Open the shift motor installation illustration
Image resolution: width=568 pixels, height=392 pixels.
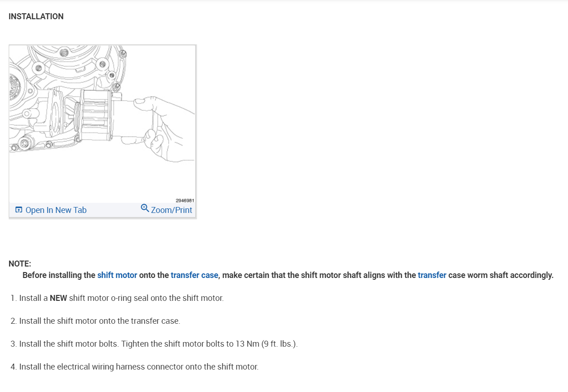click(102, 124)
